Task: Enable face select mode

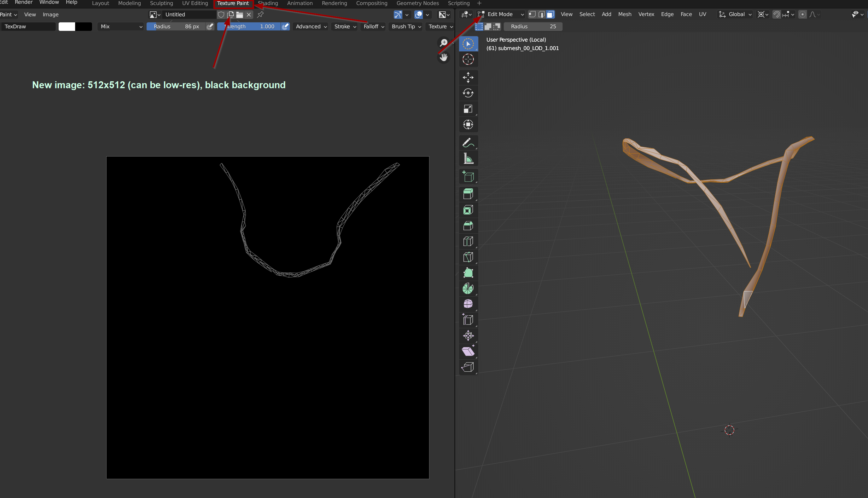Action: click(x=550, y=14)
